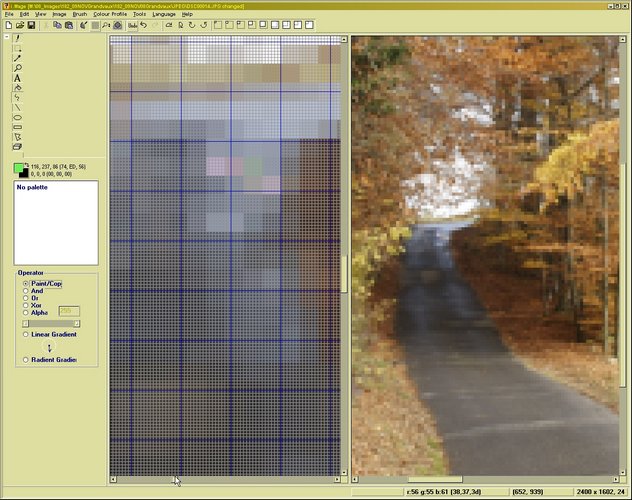
Task: Click the New document icon
Action: (9, 25)
